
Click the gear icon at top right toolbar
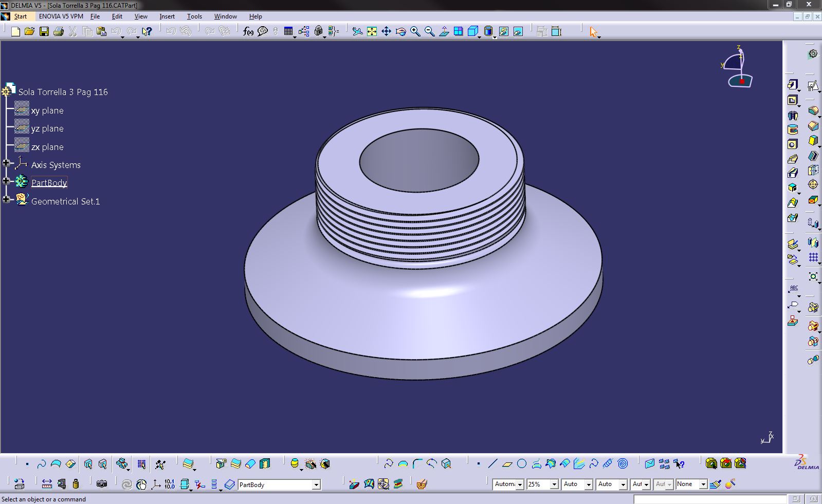click(813, 54)
